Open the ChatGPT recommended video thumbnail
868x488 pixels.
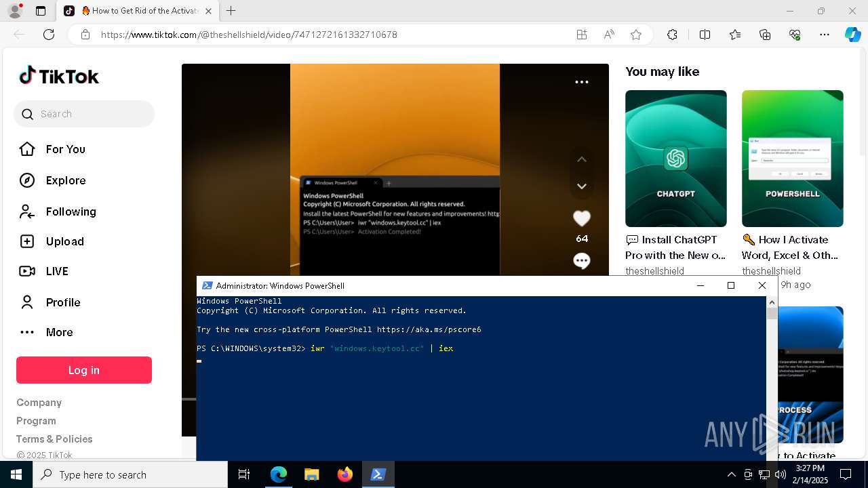click(676, 159)
